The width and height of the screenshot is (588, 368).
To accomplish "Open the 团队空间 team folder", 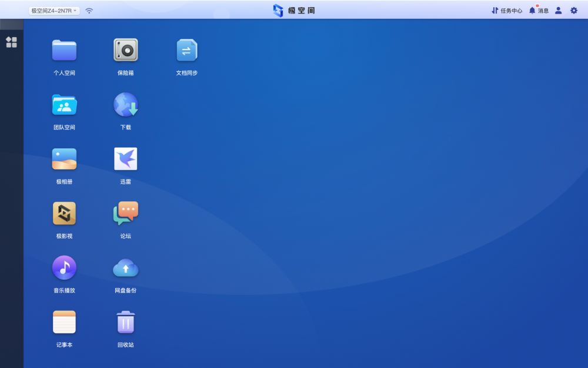I will pyautogui.click(x=64, y=105).
